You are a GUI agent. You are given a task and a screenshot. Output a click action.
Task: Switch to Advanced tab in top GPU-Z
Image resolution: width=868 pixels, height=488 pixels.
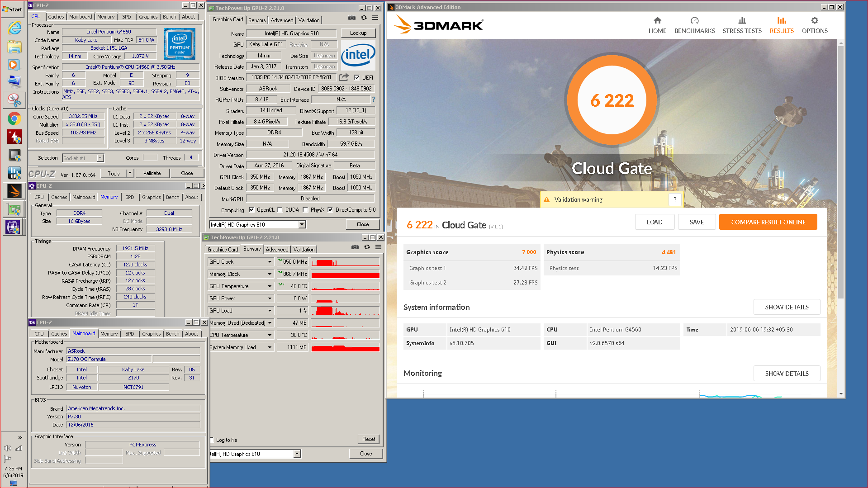[282, 20]
